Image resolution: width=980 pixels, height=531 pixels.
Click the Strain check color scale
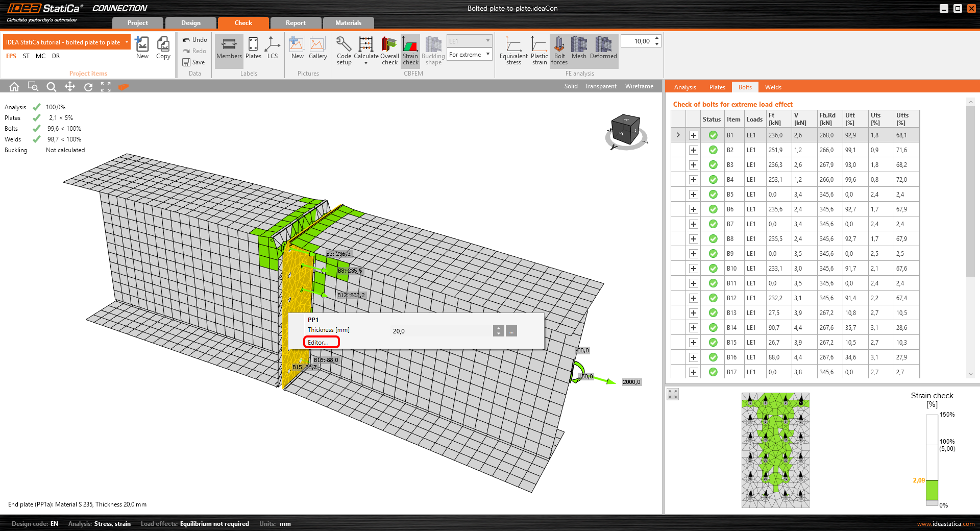point(933,460)
